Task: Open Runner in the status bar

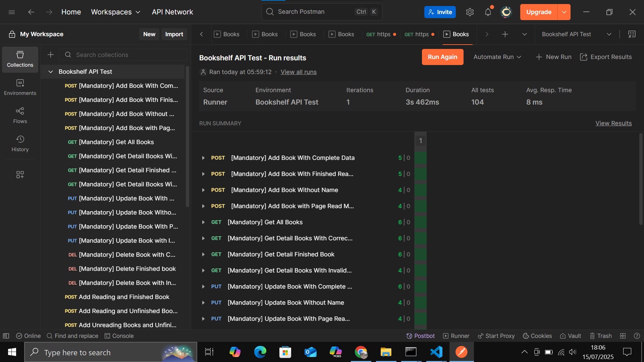Action: point(456,336)
